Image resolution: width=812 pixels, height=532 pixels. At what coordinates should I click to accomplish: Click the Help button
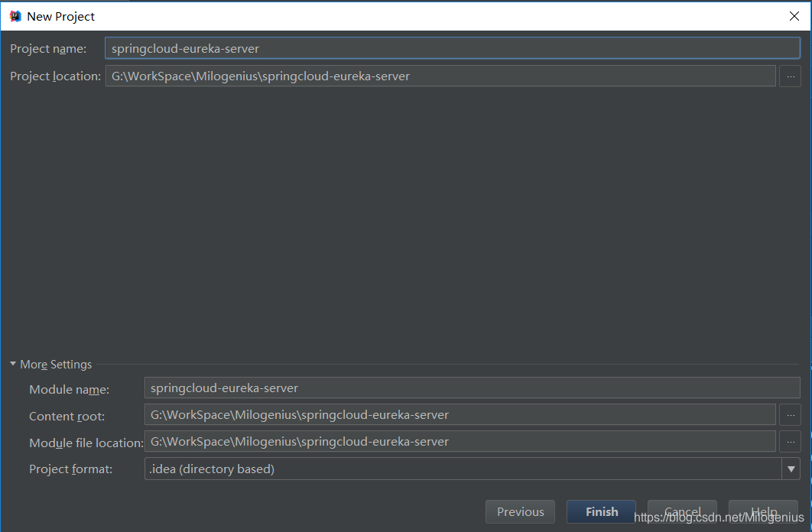(x=763, y=511)
